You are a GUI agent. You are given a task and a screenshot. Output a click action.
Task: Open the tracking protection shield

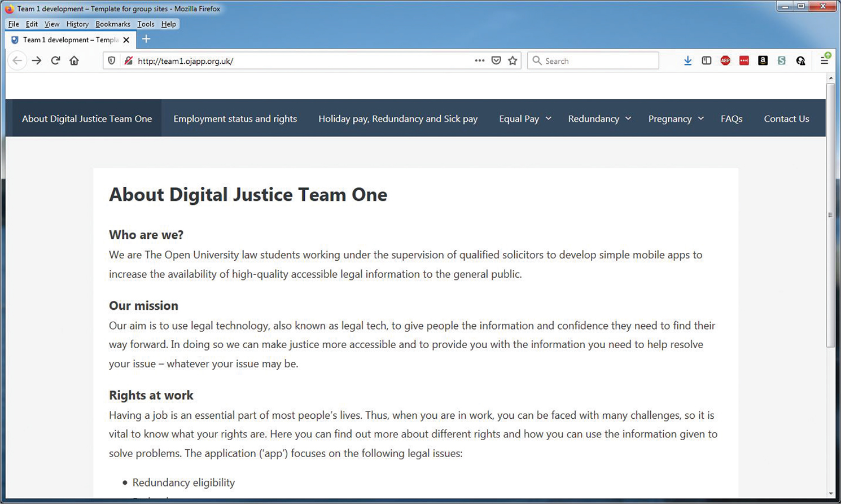point(112,60)
